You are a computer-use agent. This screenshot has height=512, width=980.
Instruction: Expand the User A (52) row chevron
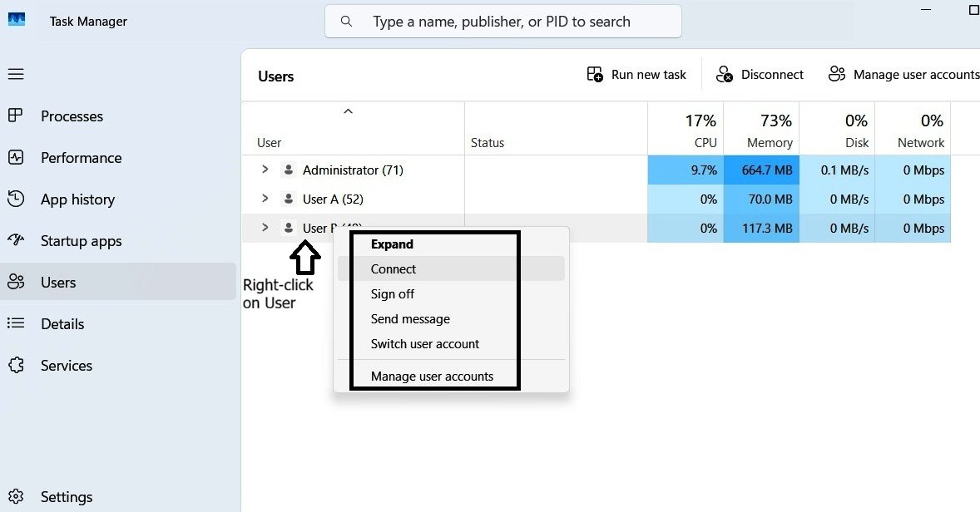265,199
